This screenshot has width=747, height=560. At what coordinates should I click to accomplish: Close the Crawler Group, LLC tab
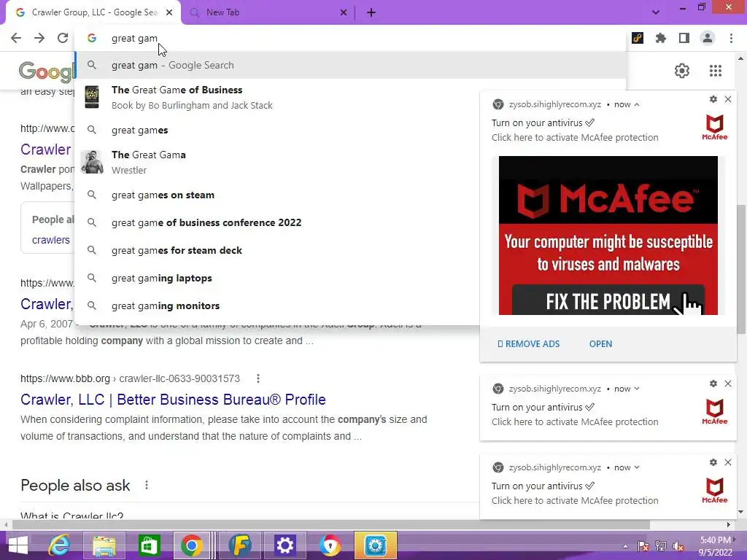coord(169,12)
